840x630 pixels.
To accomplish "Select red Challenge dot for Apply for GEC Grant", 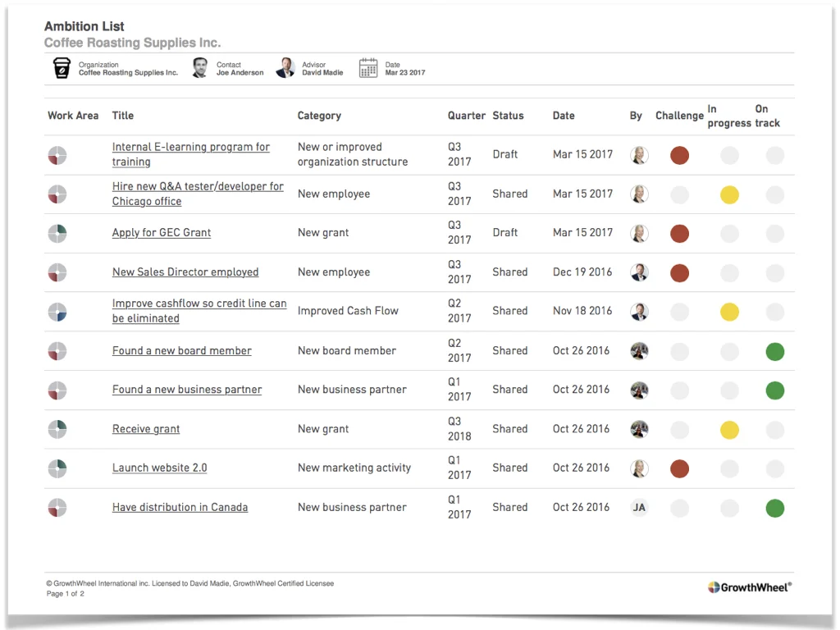I will pyautogui.click(x=679, y=234).
